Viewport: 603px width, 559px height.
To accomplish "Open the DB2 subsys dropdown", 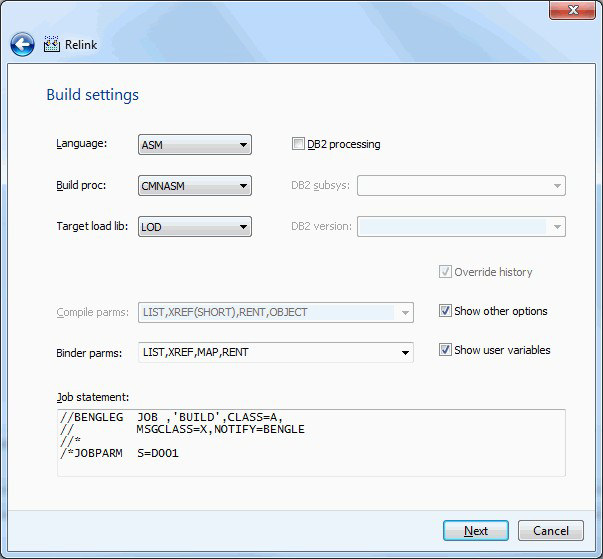I will click(461, 186).
